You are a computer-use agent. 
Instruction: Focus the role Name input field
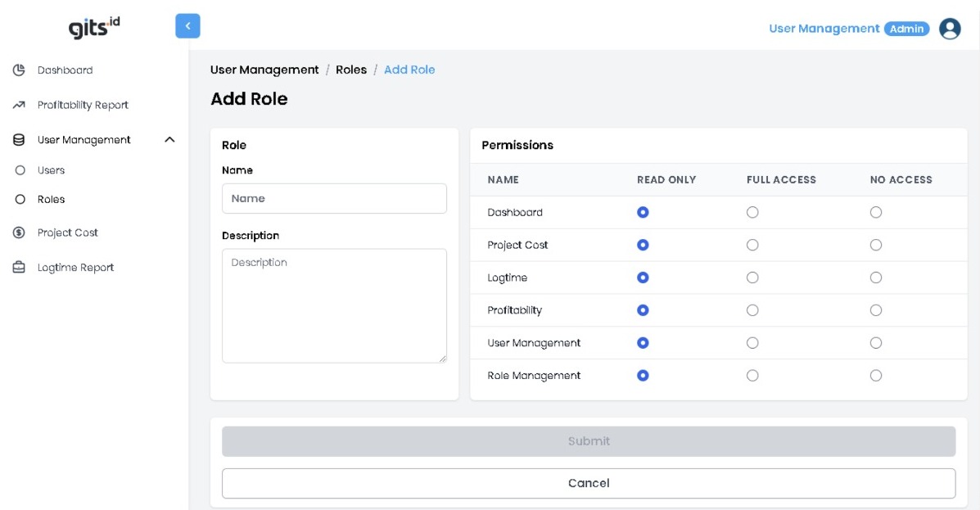click(x=334, y=199)
